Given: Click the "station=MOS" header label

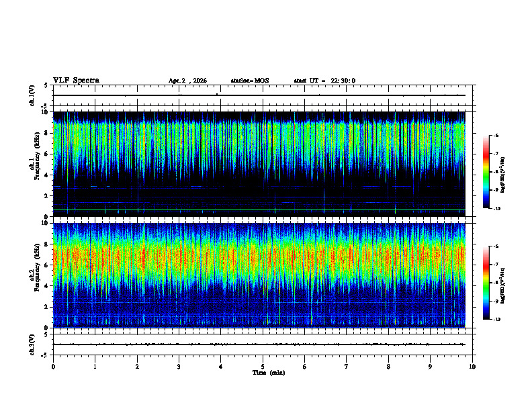Looking at the screenshot, I should pyautogui.click(x=250, y=81).
